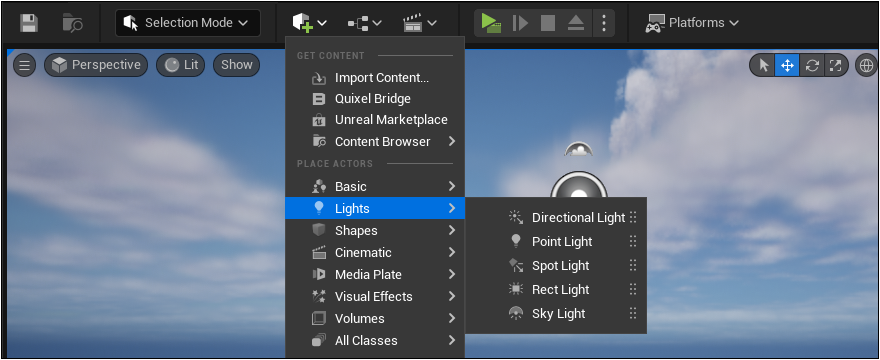Click the Point Light bulb icon

tap(515, 241)
